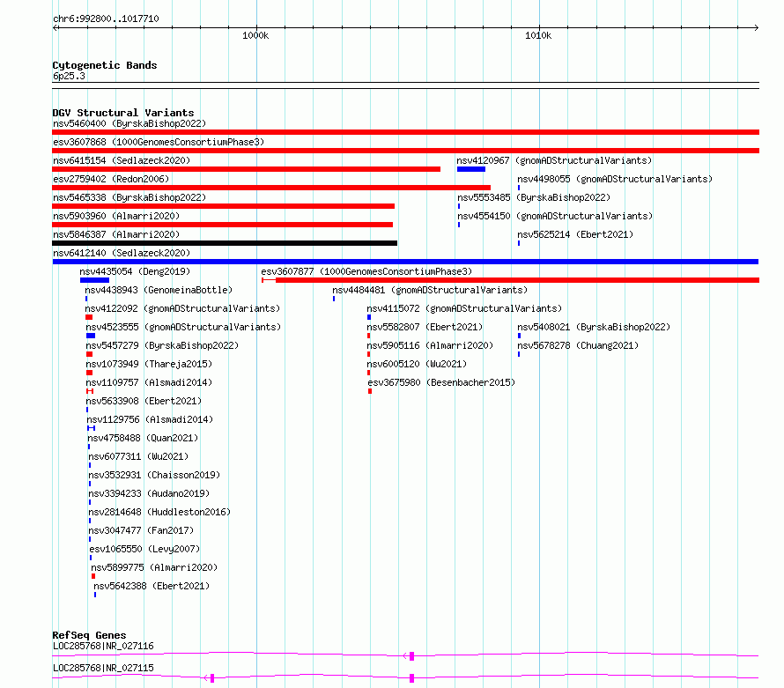Click nsv4758488 (Quan2021) label
The width and height of the screenshot is (784, 688).
coord(143,438)
